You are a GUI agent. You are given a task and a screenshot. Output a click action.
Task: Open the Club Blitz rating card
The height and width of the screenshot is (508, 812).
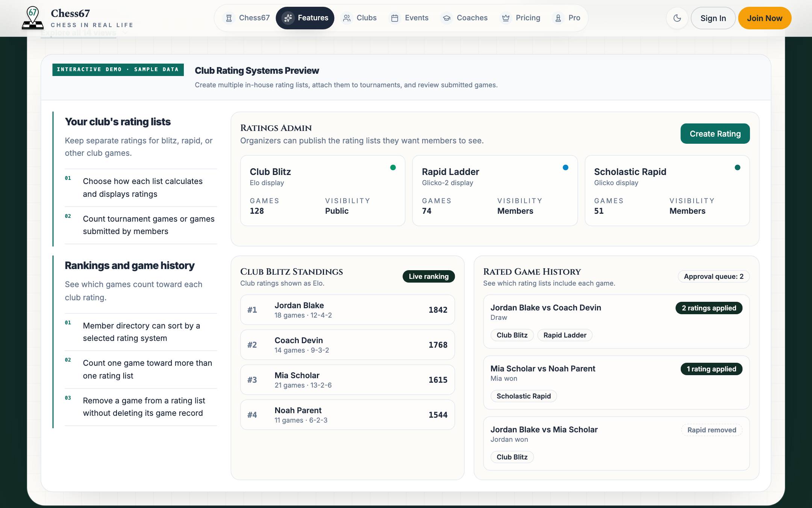point(323,191)
